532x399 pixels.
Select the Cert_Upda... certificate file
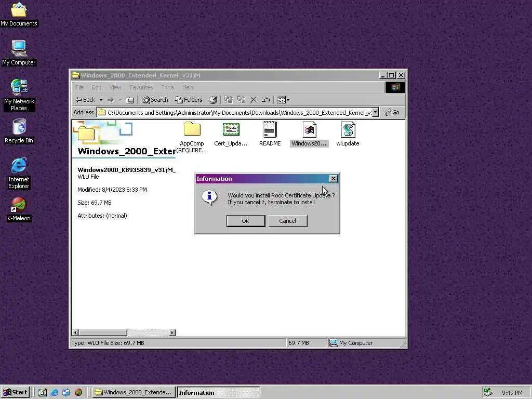click(231, 135)
